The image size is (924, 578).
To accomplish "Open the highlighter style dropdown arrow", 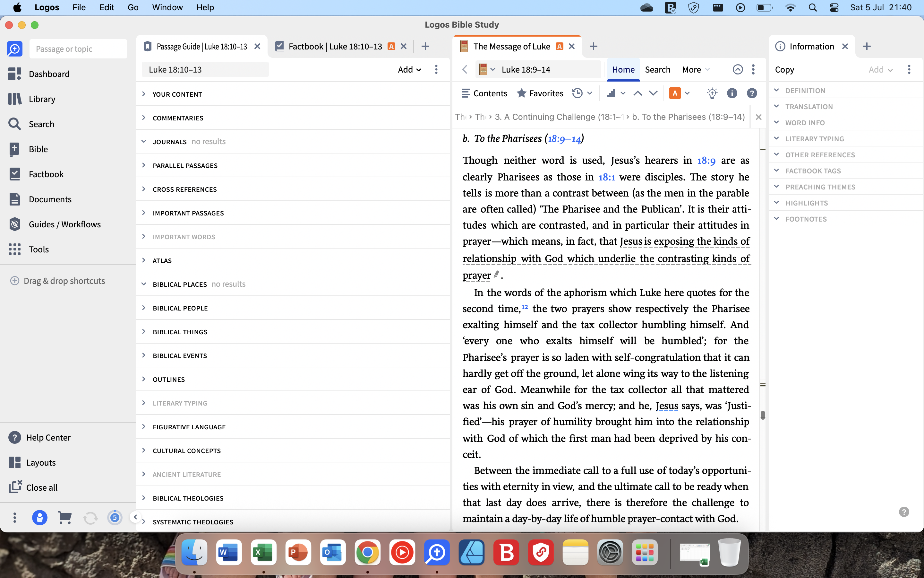I will click(x=687, y=93).
